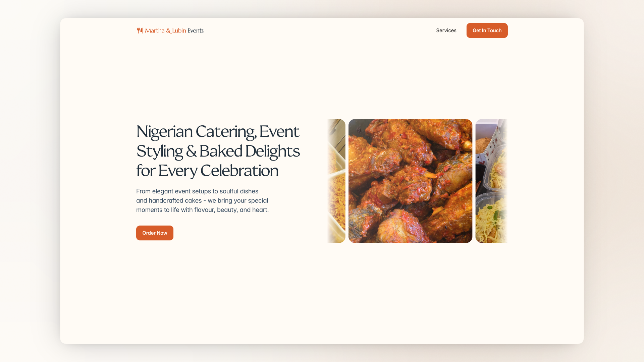
Task: Click the ampersand in the main headline
Action: click(x=191, y=152)
